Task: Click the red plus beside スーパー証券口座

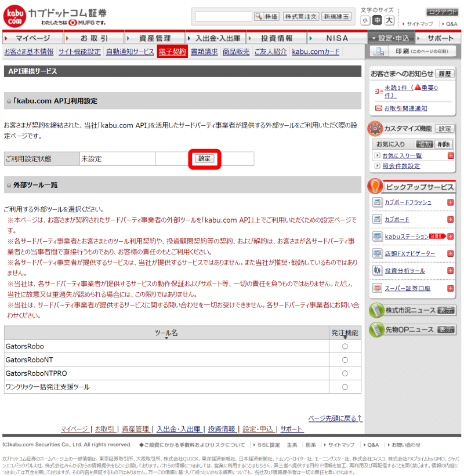Action: (x=451, y=288)
